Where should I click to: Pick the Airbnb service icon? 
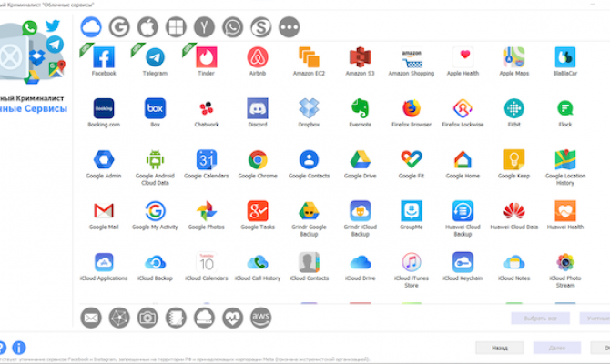coord(258,57)
